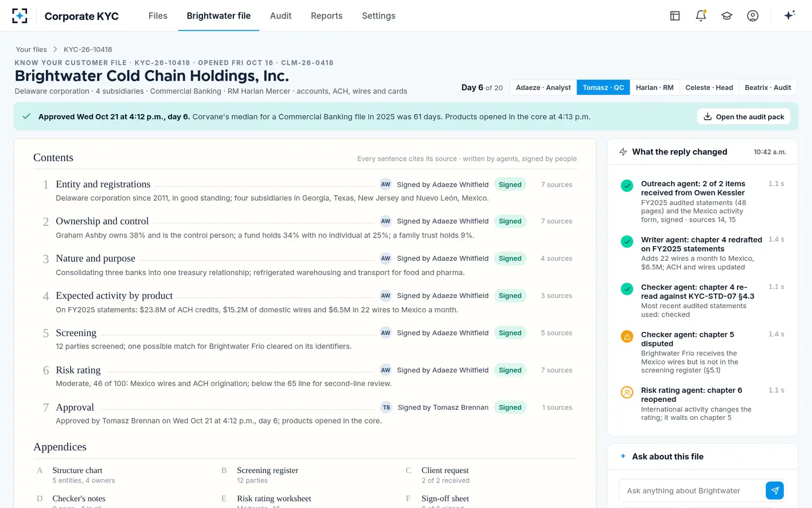Click the lightning icon beside What the reply changed
Screen dimensions: 812x508
pos(623,152)
